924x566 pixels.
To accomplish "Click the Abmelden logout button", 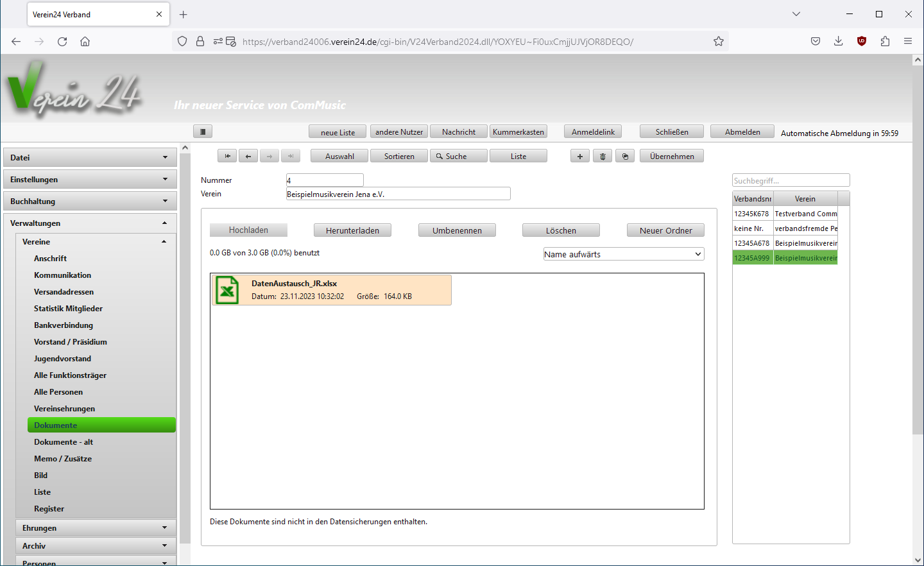I will 742,132.
